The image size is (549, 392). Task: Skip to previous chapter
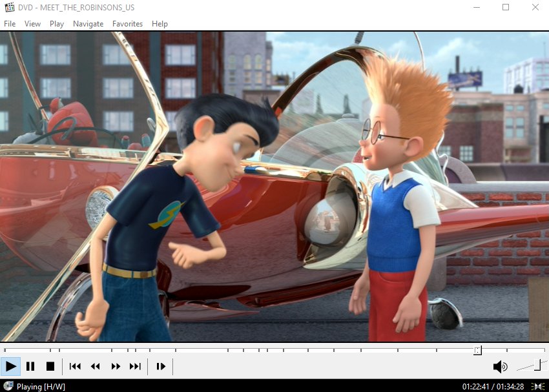tap(75, 366)
